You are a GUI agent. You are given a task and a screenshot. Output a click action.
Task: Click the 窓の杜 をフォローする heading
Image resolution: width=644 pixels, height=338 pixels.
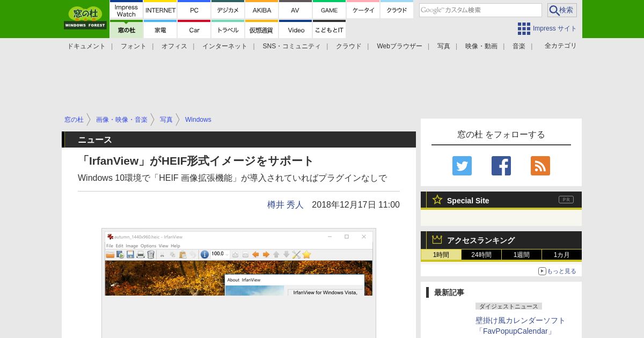pos(501,134)
